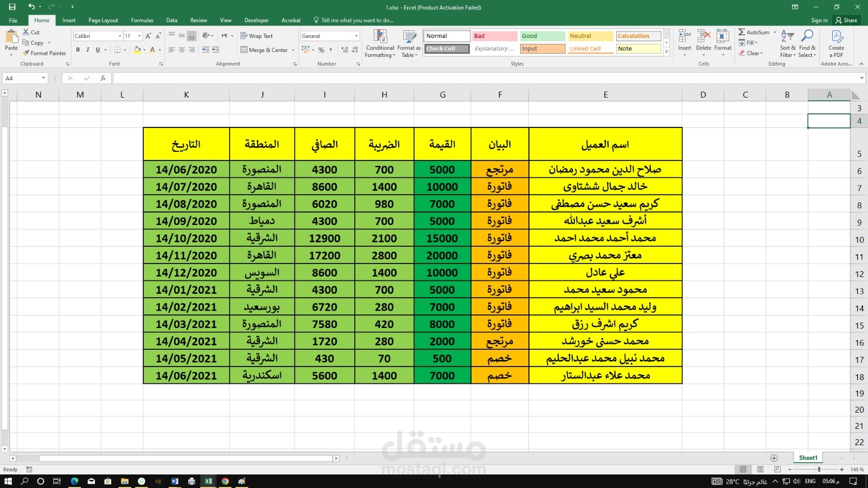The height and width of the screenshot is (488, 868).
Task: Click the Decrease Decimal icon
Action: [x=355, y=50]
